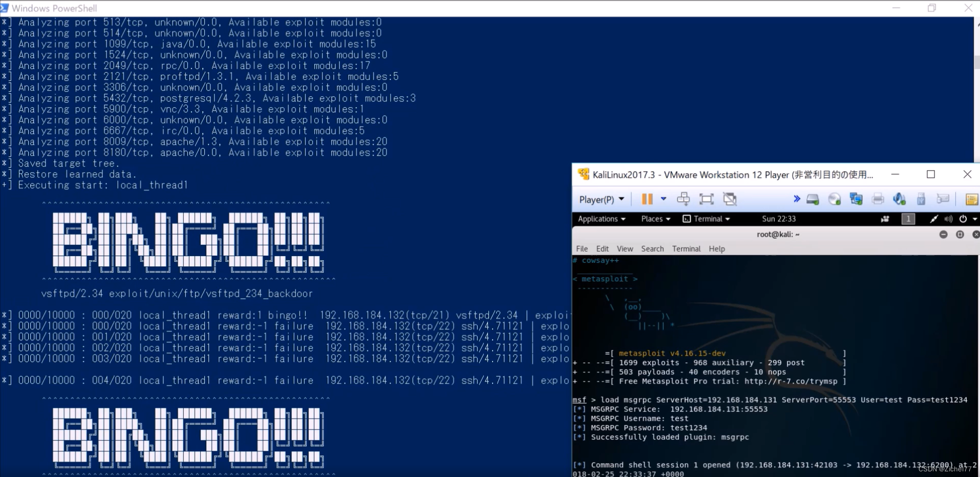The height and width of the screenshot is (477, 980).
Task: Click 'Successfully loaded plugin: msgrpc' line
Action: pos(661,437)
